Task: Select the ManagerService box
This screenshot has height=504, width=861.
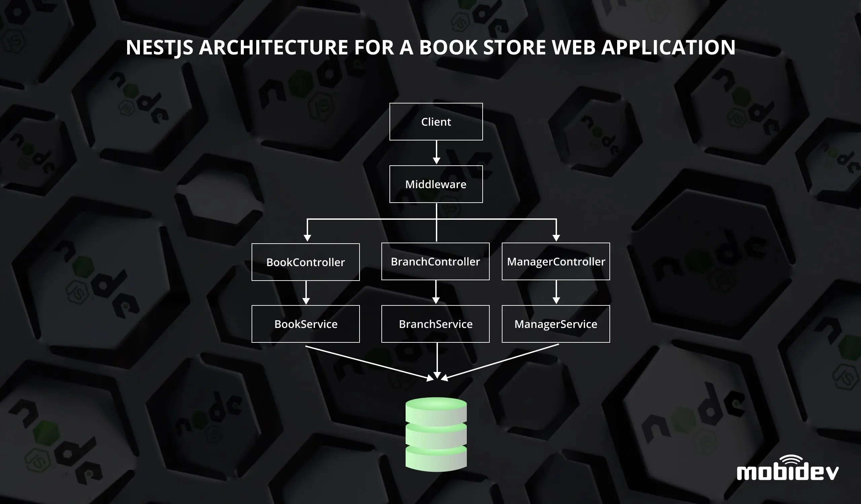Action: pos(556,324)
